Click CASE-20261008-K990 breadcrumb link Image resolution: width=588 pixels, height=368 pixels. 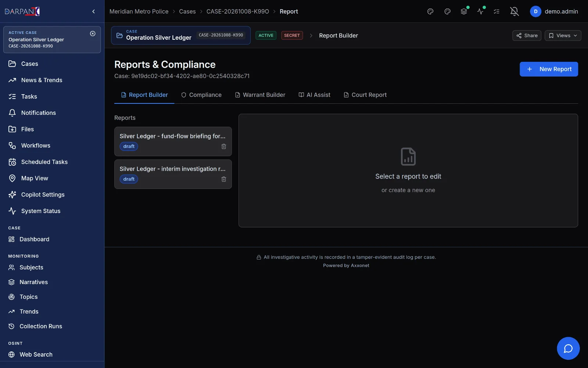[x=238, y=11]
